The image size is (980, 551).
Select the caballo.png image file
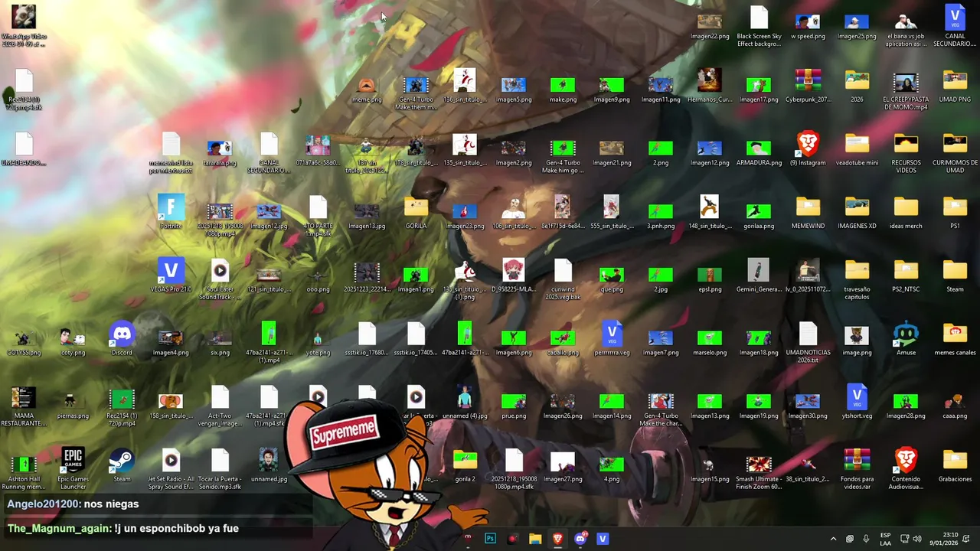(x=563, y=342)
